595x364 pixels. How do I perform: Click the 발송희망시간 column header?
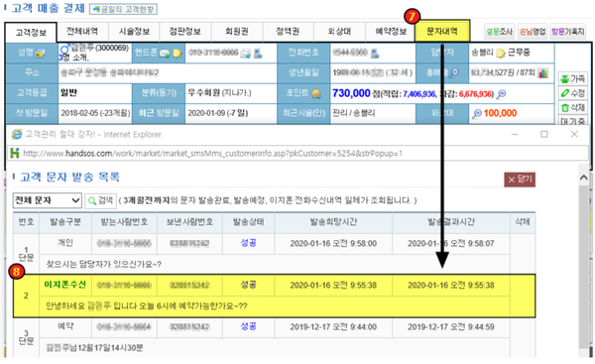click(333, 222)
